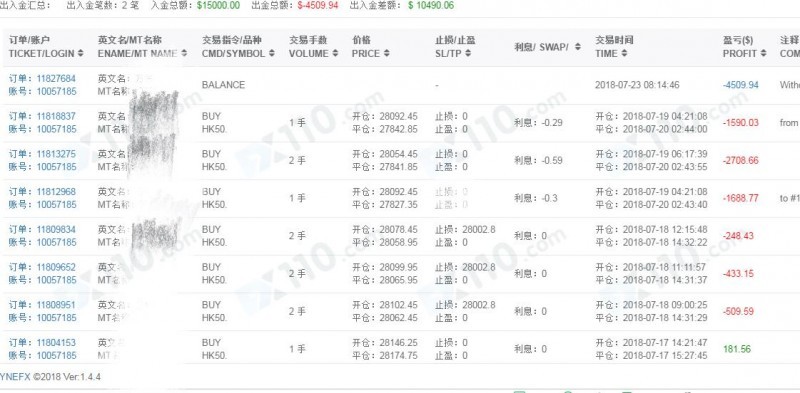Viewport: 800px width, 393px height.
Task: Click open time 2018-07-18 09:00:25
Action: pos(665,305)
